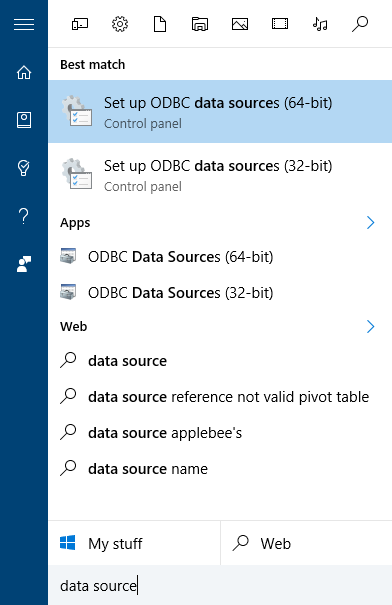Click the 64-bit ODBC control panel icon
The height and width of the screenshot is (605, 392).
pos(77,111)
